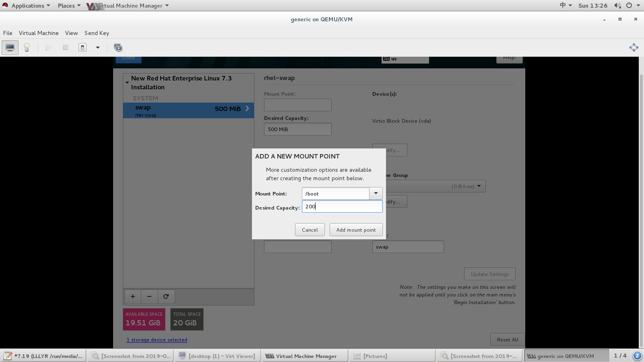Open input method indicator in top panel
Screen dimensions: 644x362
(566, 5)
